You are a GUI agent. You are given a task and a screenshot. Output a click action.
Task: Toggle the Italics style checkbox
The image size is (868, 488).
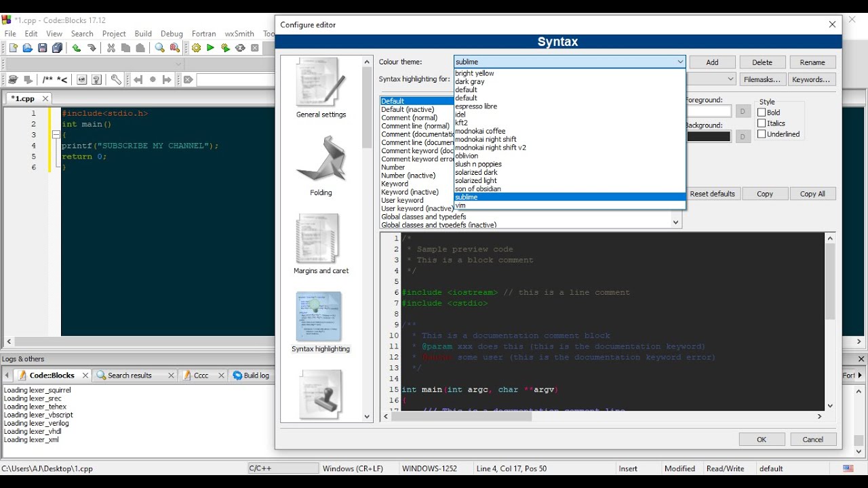762,123
